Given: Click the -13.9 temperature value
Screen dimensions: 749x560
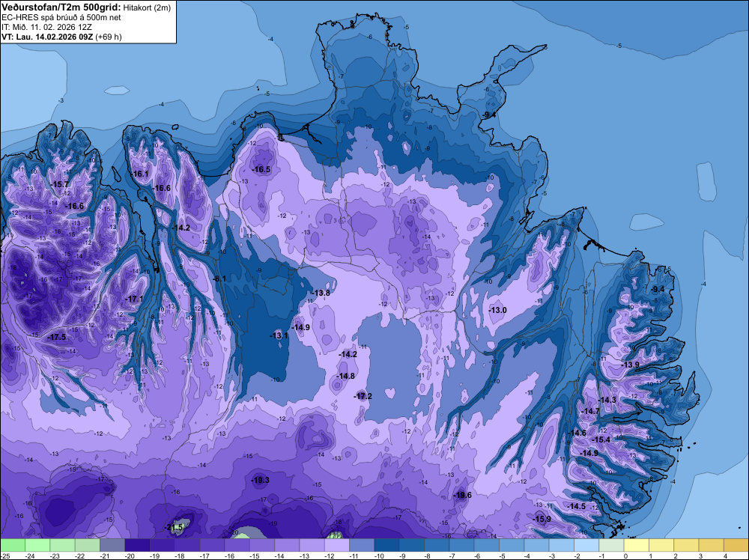Looking at the screenshot, I should click(x=630, y=365).
